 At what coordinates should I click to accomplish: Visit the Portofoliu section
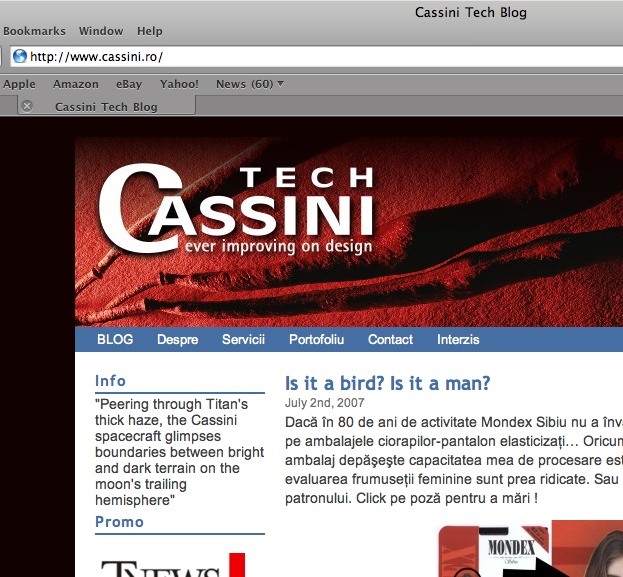pos(316,340)
